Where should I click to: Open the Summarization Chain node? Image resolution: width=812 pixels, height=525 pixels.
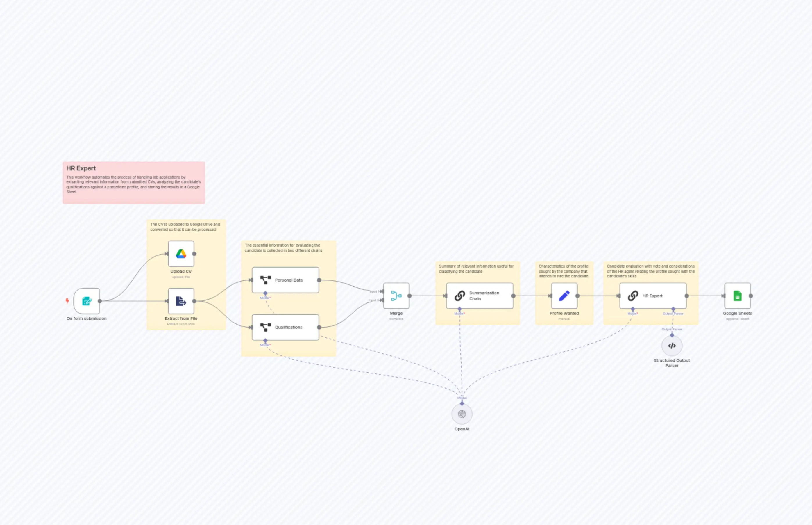[x=480, y=296]
